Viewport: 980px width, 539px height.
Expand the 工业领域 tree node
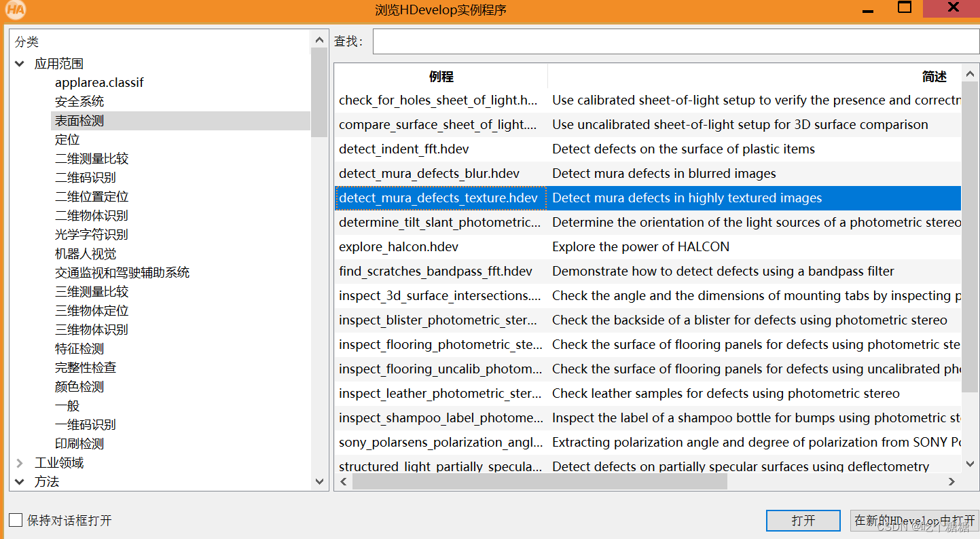[20, 463]
